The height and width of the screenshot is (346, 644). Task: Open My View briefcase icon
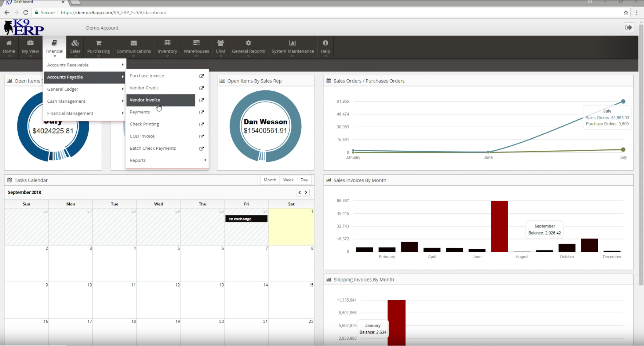click(30, 43)
